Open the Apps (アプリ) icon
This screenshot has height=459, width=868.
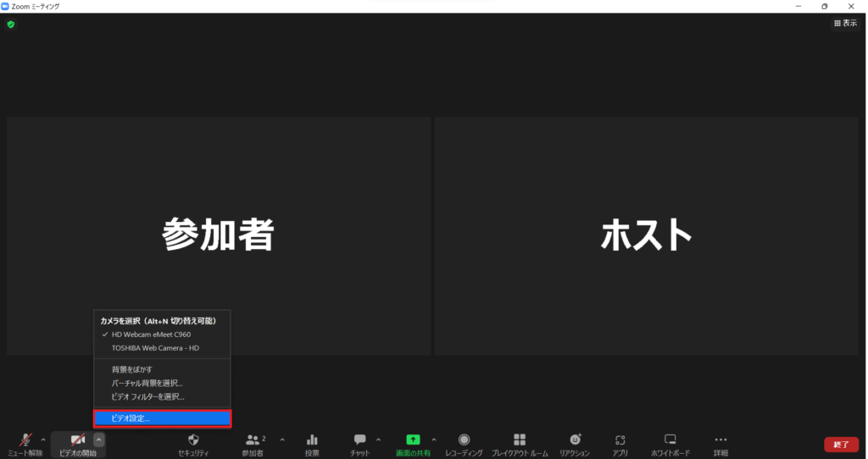coord(620,440)
